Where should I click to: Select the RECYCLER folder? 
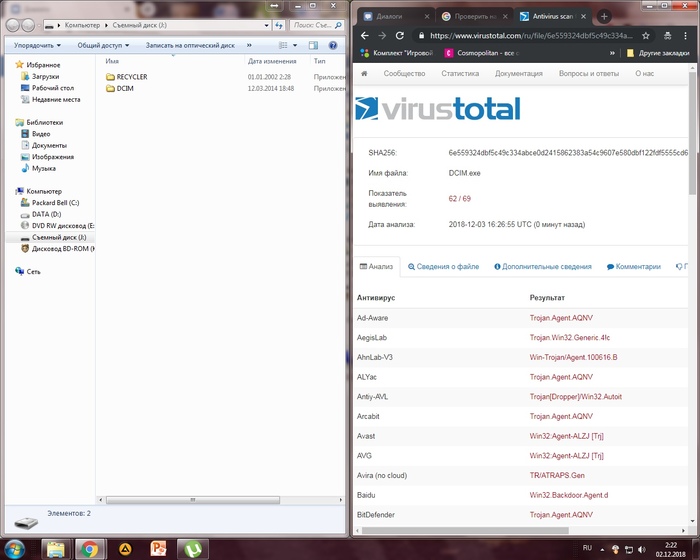(127, 77)
